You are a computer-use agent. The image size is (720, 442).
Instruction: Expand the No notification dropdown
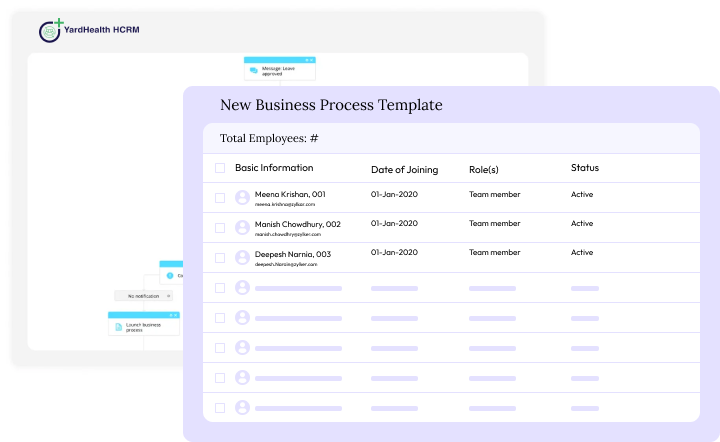pos(169,296)
